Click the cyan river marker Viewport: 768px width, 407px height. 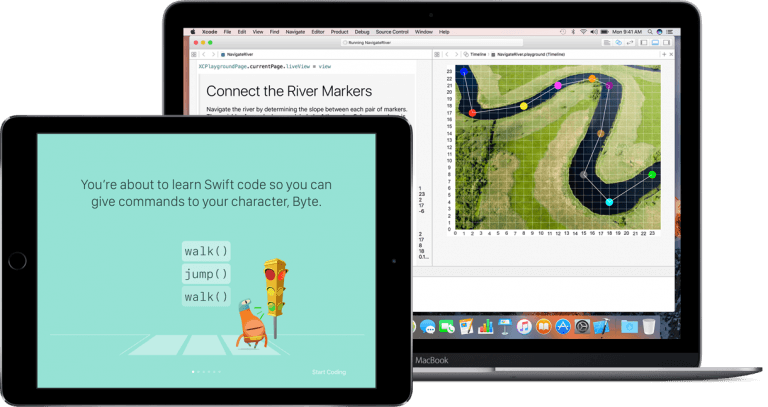coord(609,203)
